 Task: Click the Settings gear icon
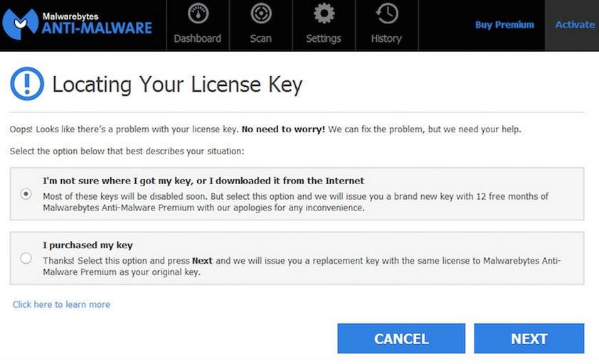click(324, 14)
